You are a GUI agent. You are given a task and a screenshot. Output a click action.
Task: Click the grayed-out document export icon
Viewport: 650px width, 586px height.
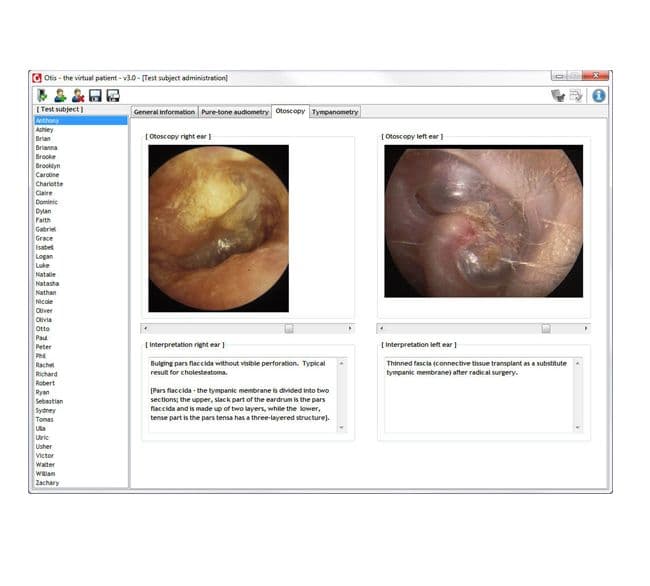pyautogui.click(x=577, y=95)
